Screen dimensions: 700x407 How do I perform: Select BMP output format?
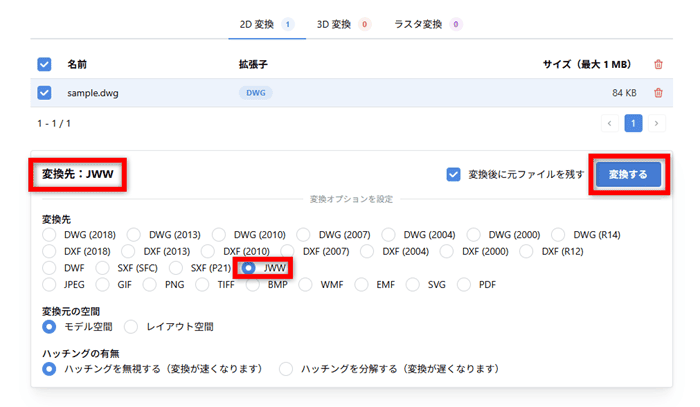coord(253,285)
